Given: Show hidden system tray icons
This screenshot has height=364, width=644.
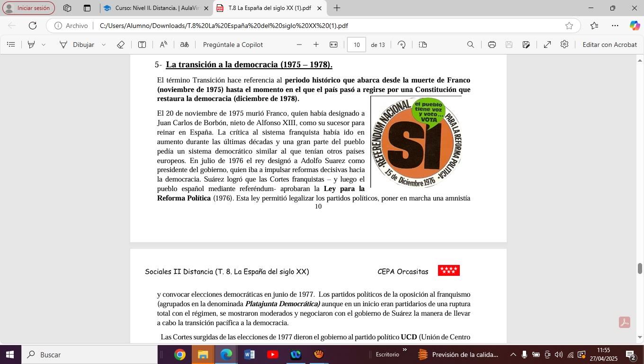Looking at the screenshot, I should coord(513,355).
